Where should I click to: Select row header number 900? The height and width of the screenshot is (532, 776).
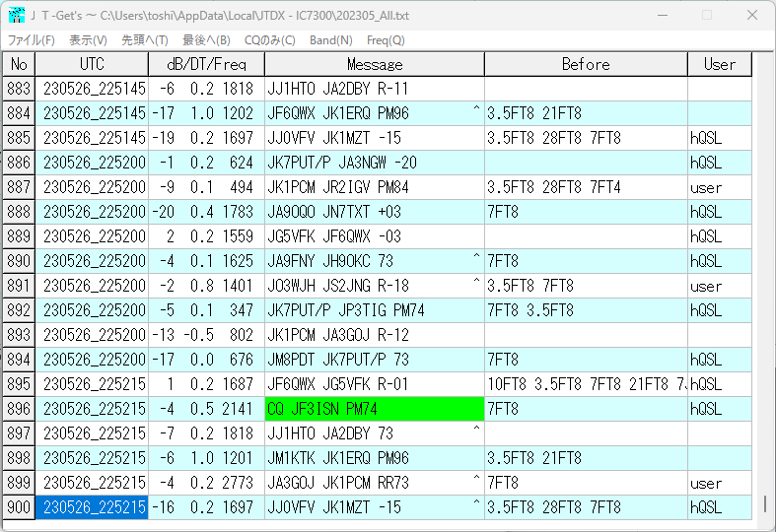click(19, 507)
